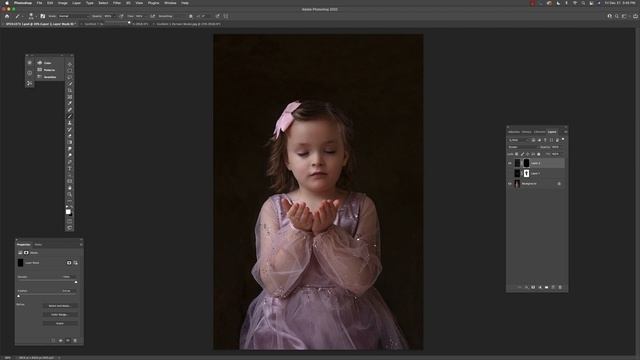640x360 pixels.
Task: Select the Eraser tool
Action: (x=70, y=136)
